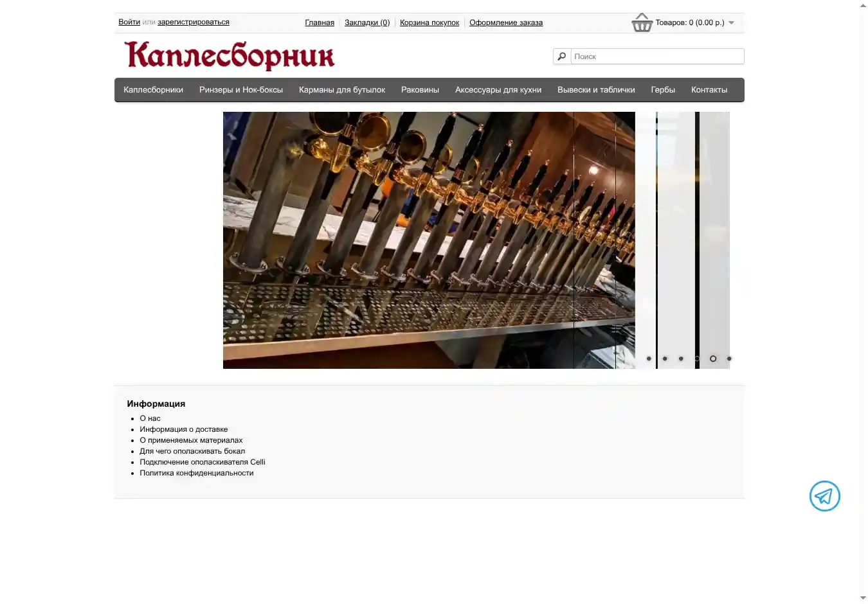Open the Оформление заказа link
868x604 pixels.
coord(506,22)
